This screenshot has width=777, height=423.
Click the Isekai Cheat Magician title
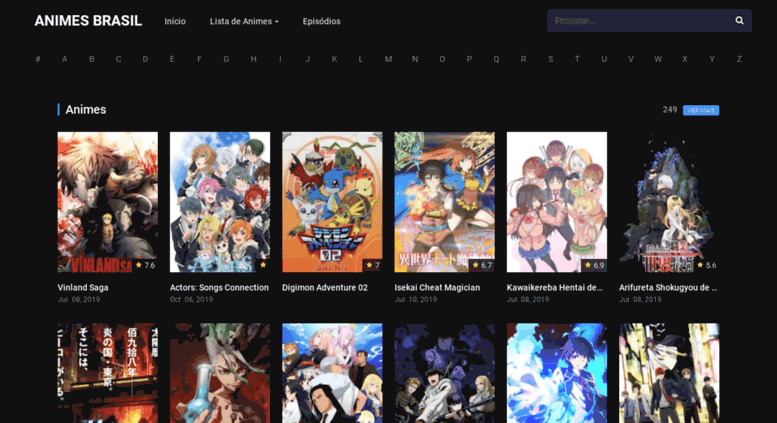(x=437, y=287)
